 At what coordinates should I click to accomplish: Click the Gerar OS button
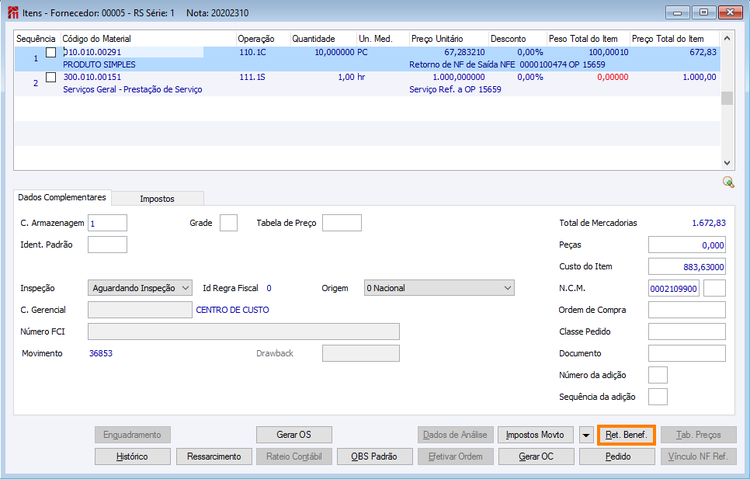coord(294,435)
